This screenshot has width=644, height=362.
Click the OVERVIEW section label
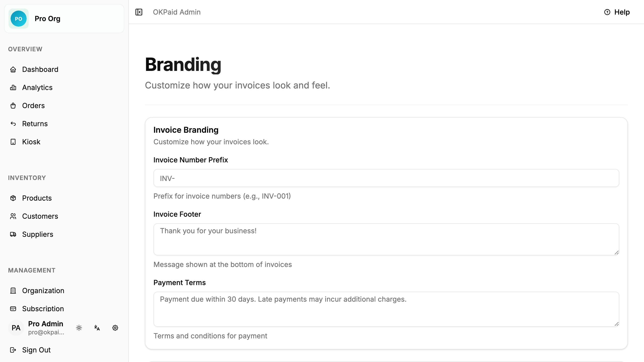click(x=25, y=49)
